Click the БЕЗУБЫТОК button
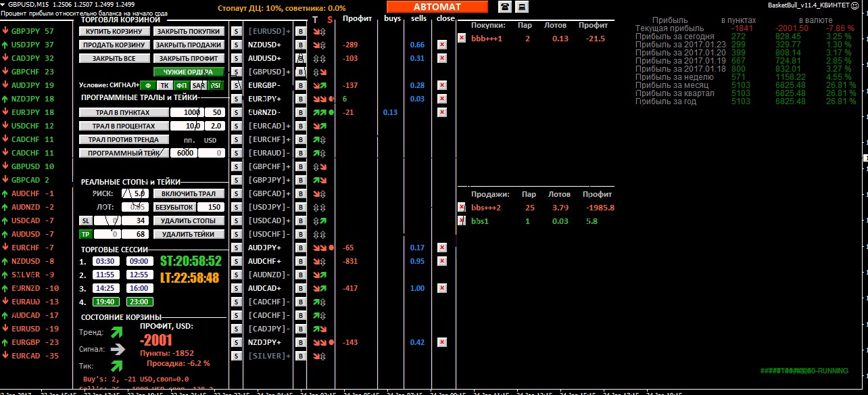868x395 pixels. pos(174,207)
